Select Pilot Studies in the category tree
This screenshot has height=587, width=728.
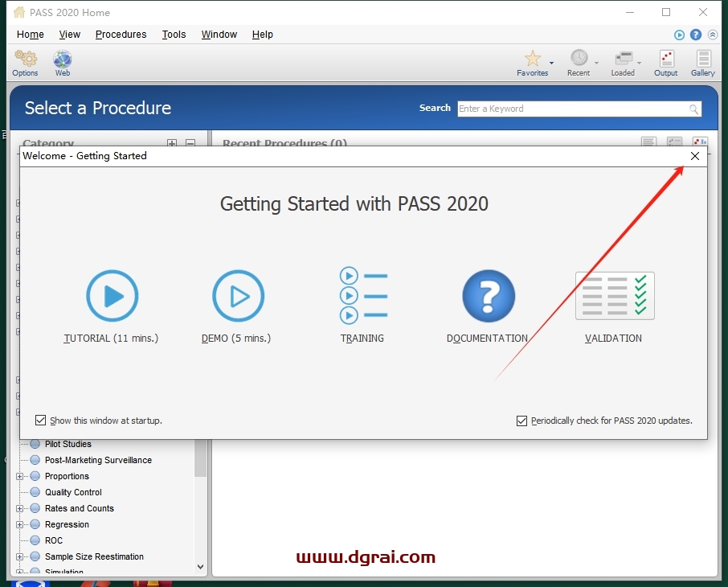(67, 445)
